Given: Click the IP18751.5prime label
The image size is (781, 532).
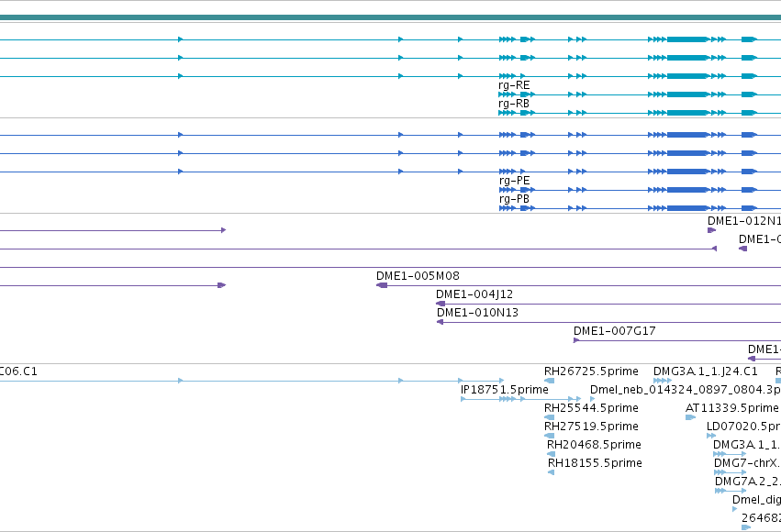Looking at the screenshot, I should pyautogui.click(x=505, y=390).
